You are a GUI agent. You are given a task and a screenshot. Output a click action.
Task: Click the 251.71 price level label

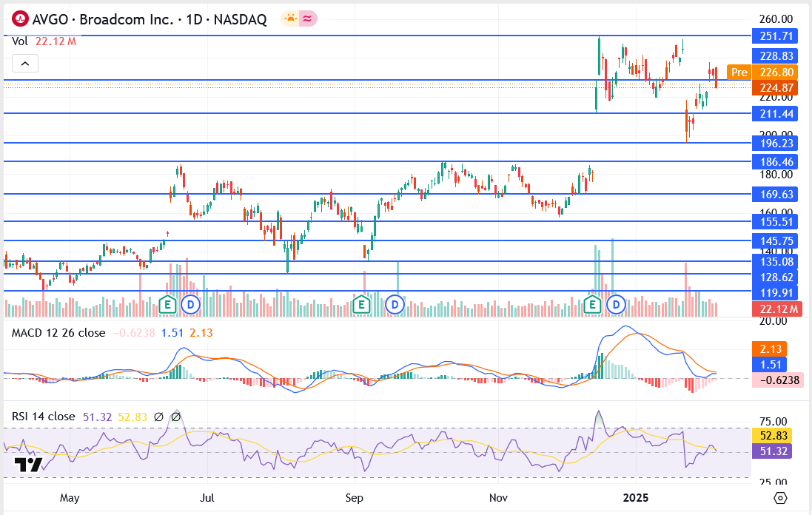tap(774, 36)
